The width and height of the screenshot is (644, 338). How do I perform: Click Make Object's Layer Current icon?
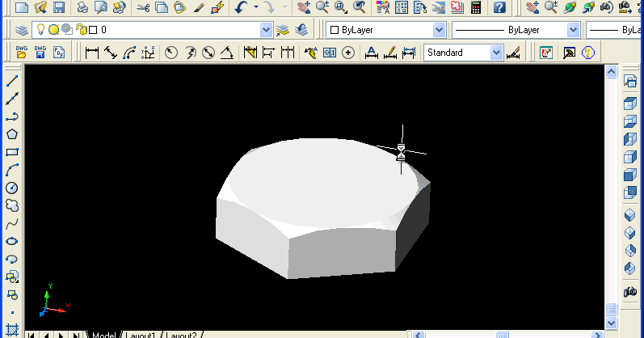pos(283,30)
